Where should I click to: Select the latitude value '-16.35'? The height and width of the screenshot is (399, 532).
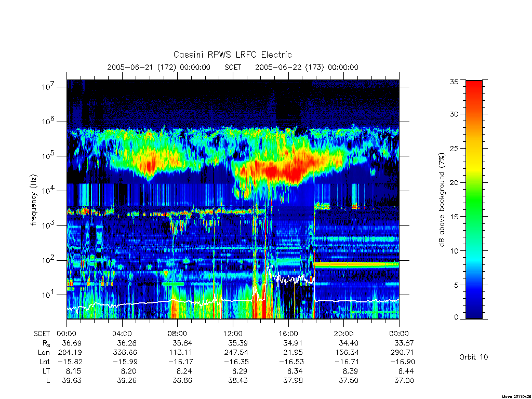(235, 362)
